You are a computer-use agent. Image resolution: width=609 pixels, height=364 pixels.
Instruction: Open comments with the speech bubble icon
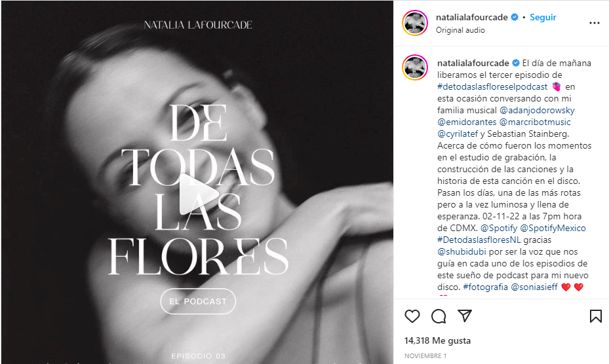pyautogui.click(x=439, y=316)
